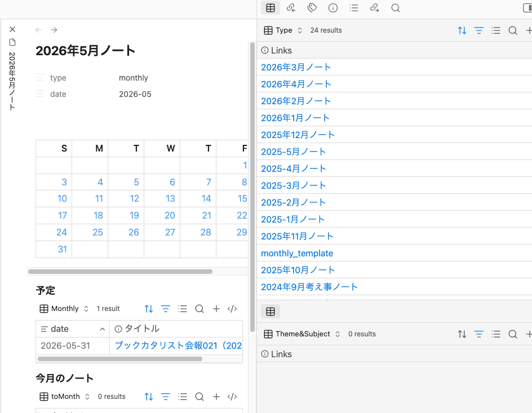Click the note's vertical scrollbar
The image size is (532, 413).
(x=252, y=187)
